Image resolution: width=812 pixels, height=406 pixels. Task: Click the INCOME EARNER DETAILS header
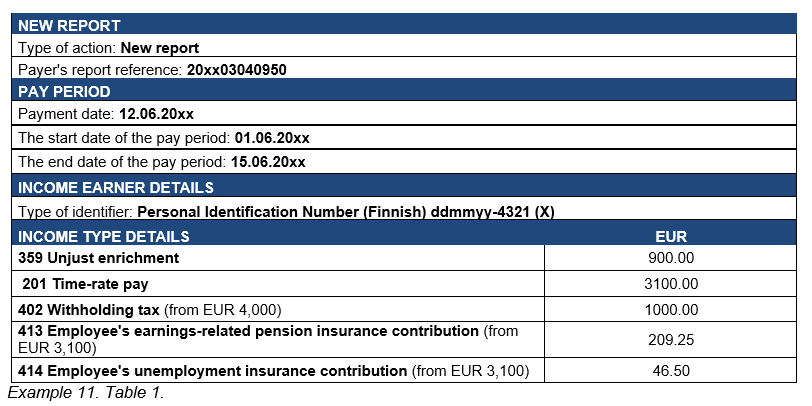pos(116,187)
